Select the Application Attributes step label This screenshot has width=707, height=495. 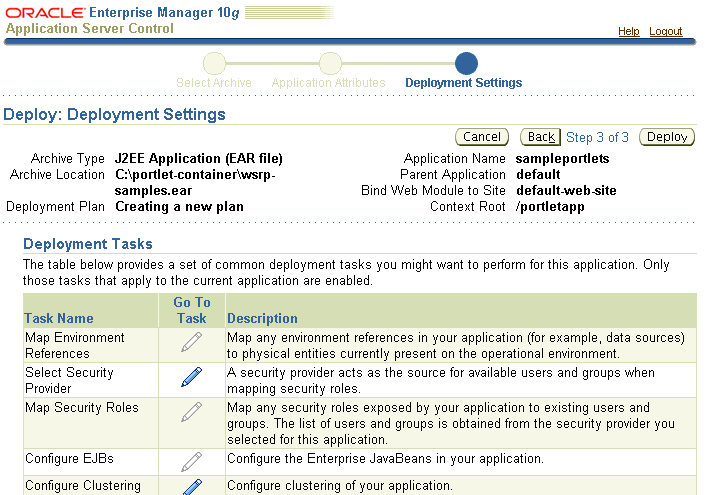[x=328, y=83]
